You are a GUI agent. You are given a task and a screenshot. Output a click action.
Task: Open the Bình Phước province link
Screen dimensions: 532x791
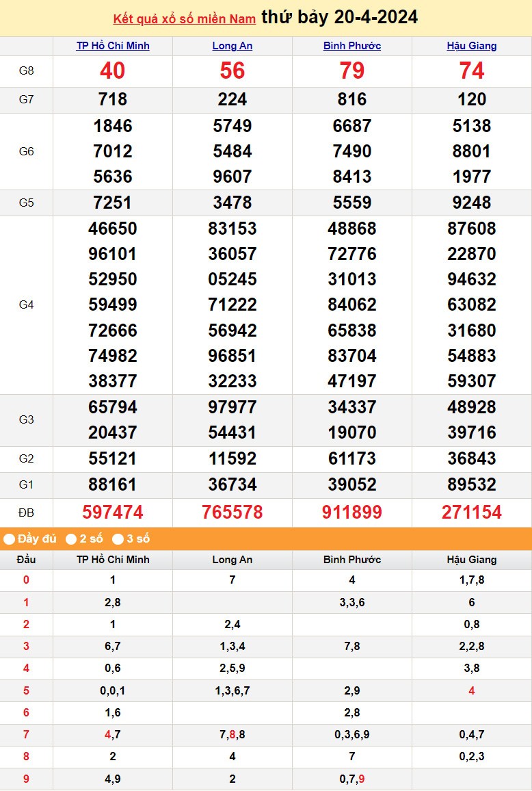(x=352, y=46)
